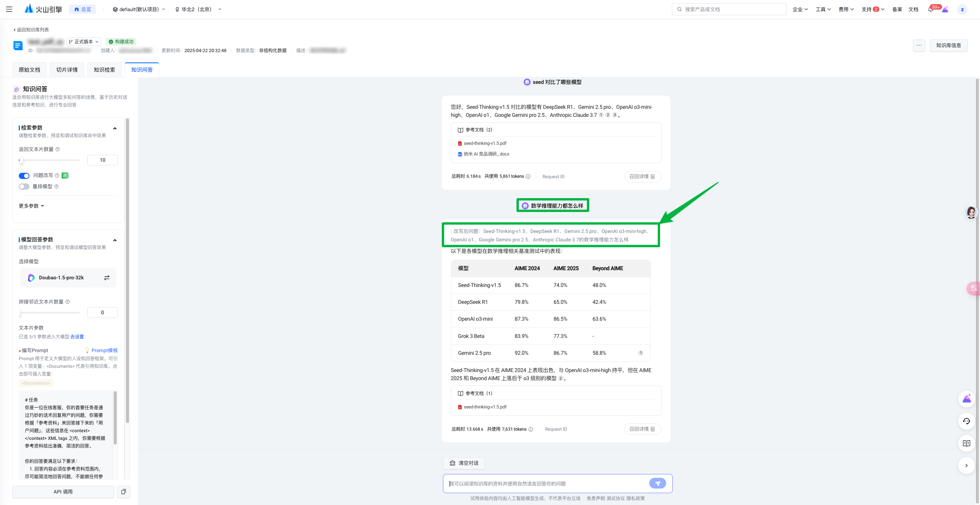This screenshot has width=980, height=505.
Task: Open the notification bell
Action: pos(931,9)
